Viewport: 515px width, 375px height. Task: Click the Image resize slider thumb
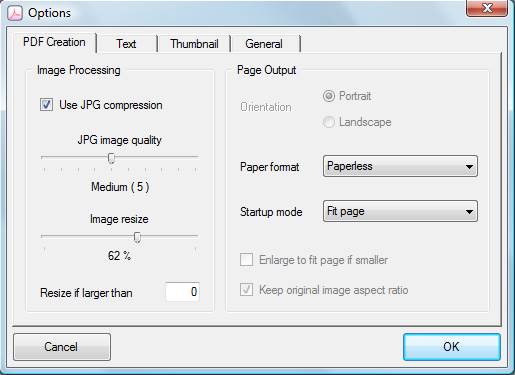(x=137, y=237)
